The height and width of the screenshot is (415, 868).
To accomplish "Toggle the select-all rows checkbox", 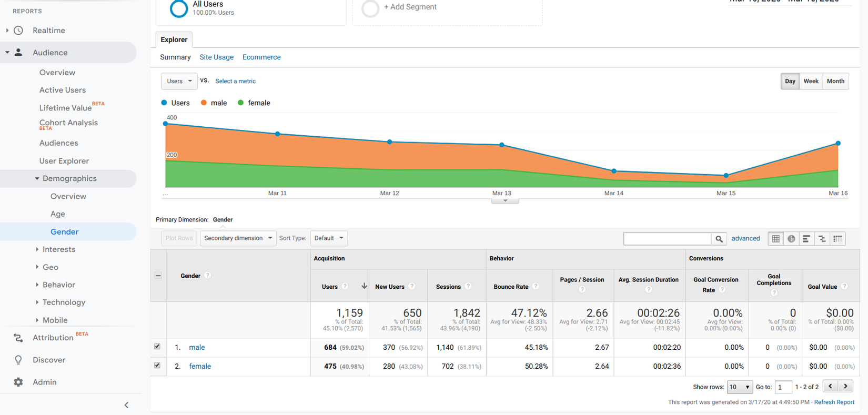I will tap(158, 276).
